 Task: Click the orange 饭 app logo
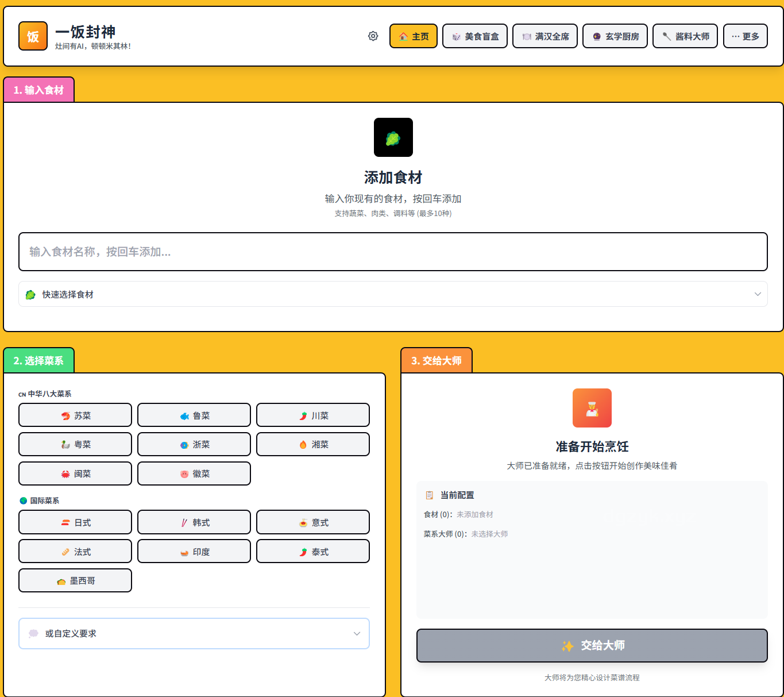point(33,36)
